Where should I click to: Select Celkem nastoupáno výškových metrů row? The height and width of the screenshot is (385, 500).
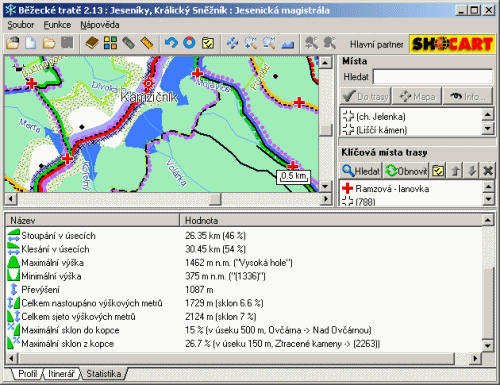[x=244, y=303]
